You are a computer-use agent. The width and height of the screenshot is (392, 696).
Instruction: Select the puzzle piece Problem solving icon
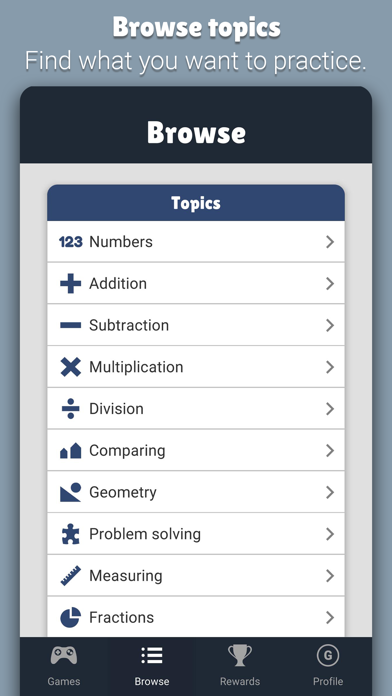(x=71, y=534)
